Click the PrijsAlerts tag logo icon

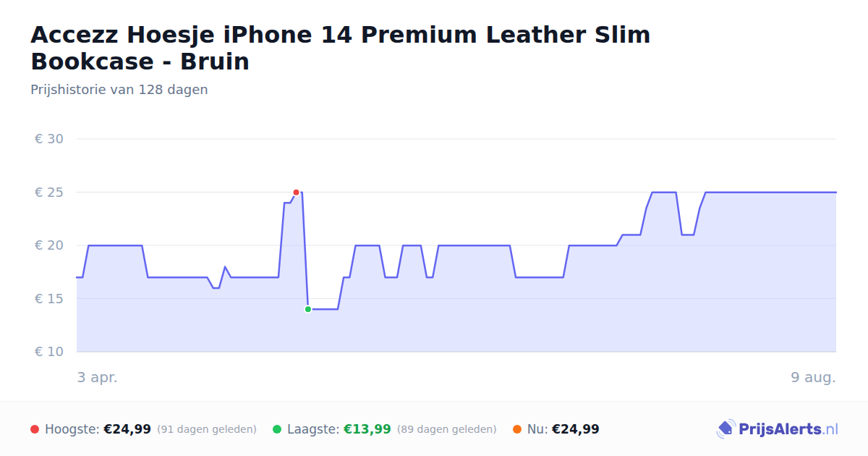(x=726, y=429)
